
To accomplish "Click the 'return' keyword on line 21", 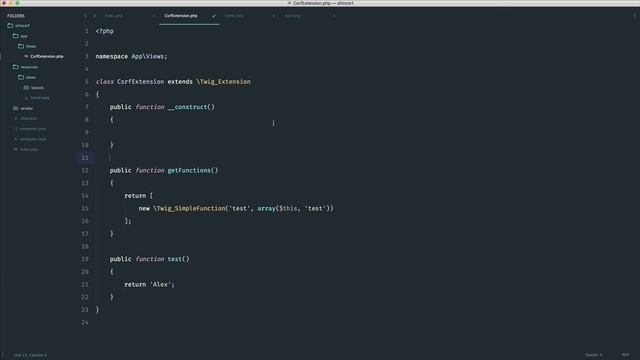I will click(x=135, y=284).
